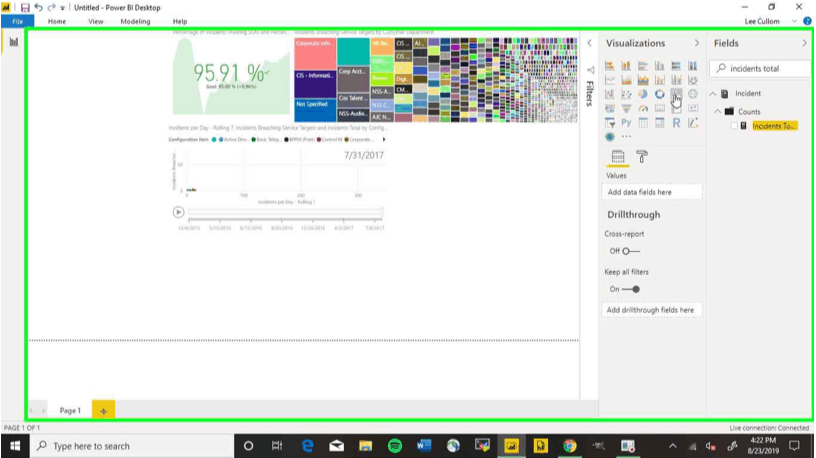The height and width of the screenshot is (458, 816).
Task: Select the Funnel visualization
Action: (626, 108)
